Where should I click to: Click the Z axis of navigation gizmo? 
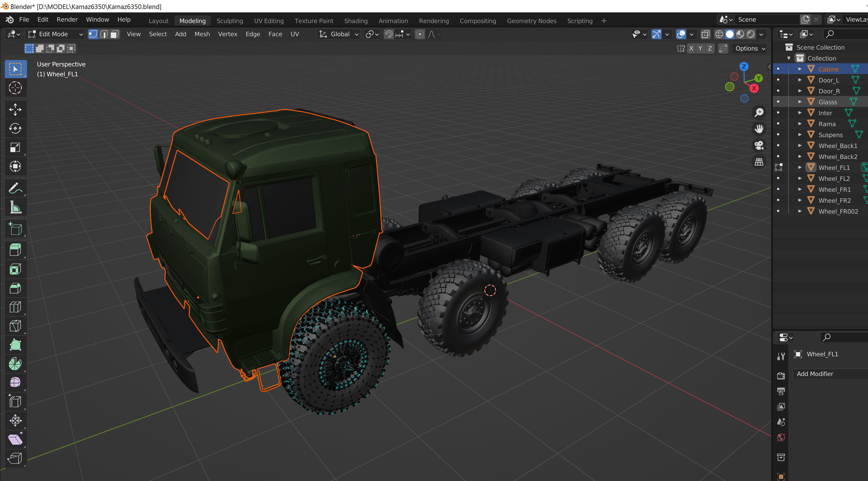pyautogui.click(x=744, y=66)
